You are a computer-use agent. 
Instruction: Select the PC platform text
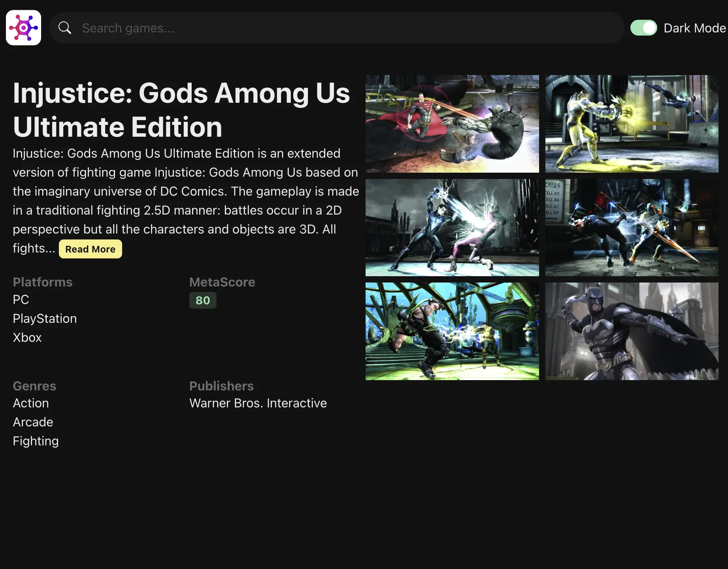(x=21, y=300)
